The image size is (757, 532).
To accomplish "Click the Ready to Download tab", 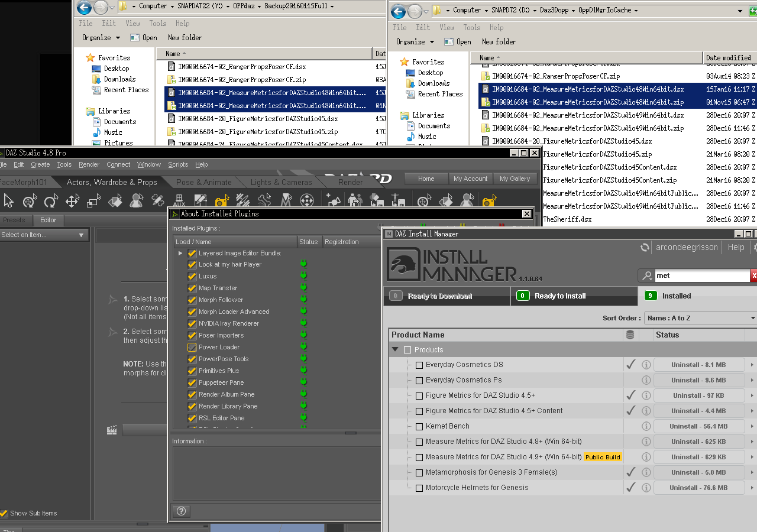I will 447,296.
